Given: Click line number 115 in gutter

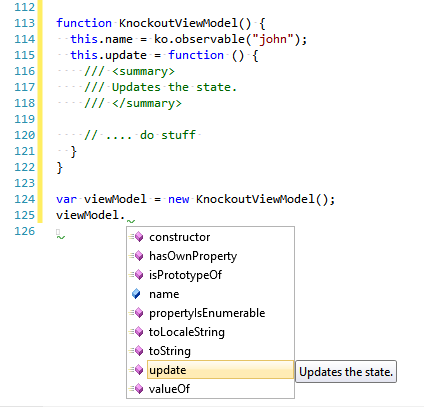Looking at the screenshot, I should coord(24,55).
